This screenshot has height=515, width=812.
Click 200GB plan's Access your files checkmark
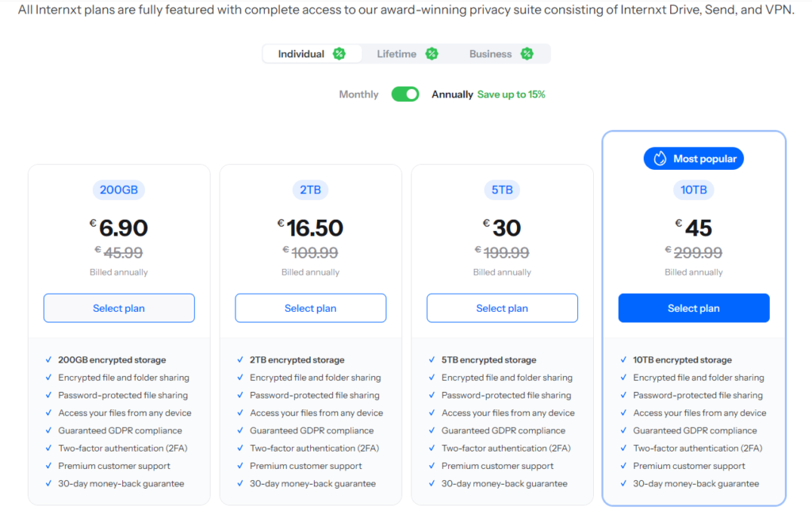tap(48, 413)
